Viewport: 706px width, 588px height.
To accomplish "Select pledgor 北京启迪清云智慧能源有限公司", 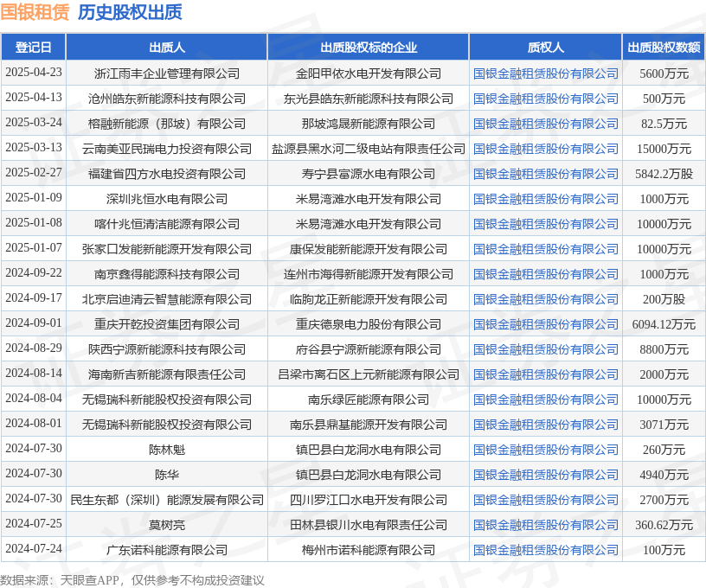I will point(167,299).
